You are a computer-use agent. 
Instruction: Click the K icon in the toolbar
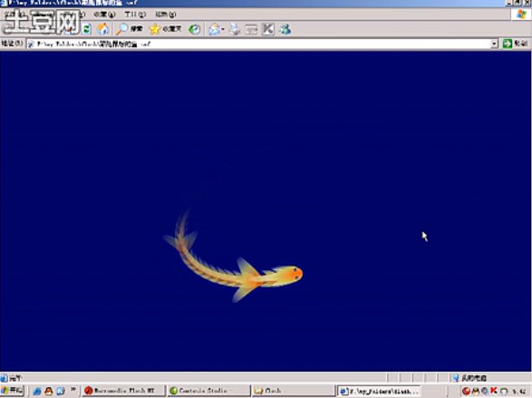(x=268, y=29)
